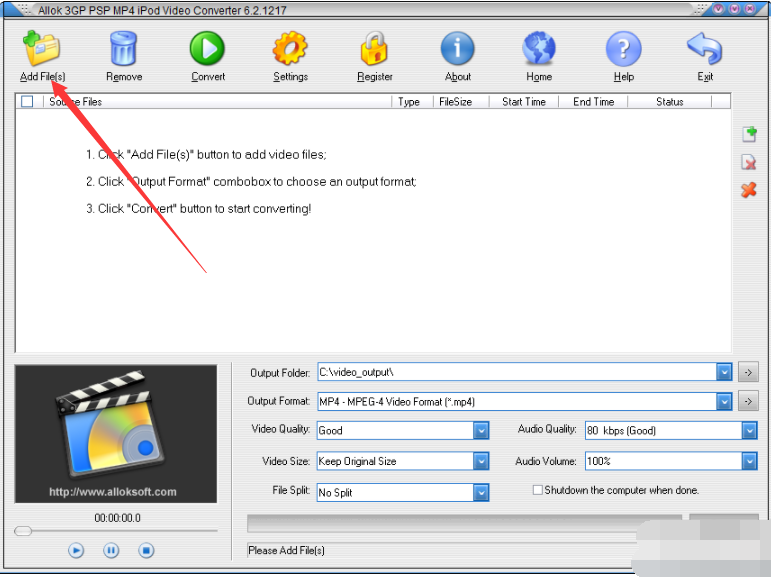Image resolution: width=771 pixels, height=577 pixels.
Task: Click the Add File(s) label text
Action: 42,77
